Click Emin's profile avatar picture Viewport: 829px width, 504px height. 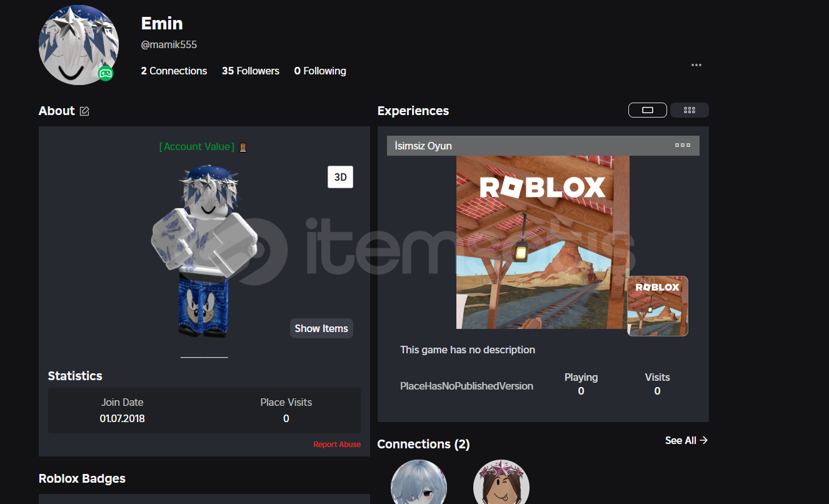(x=78, y=45)
